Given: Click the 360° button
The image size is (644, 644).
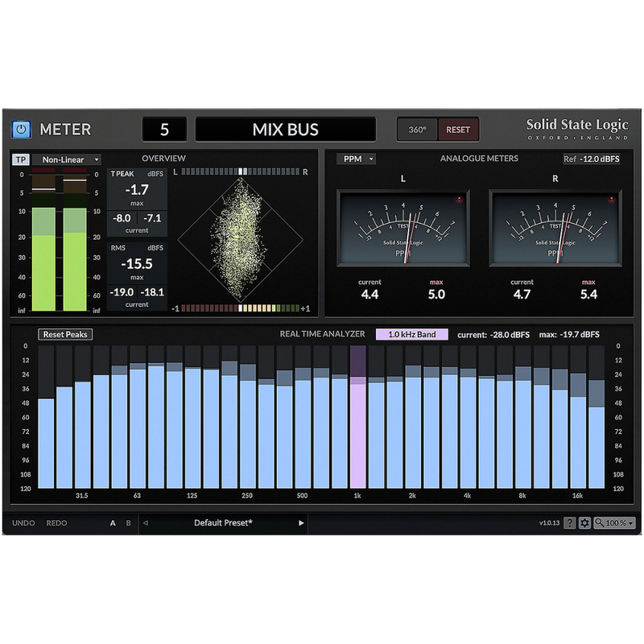Looking at the screenshot, I should [x=418, y=130].
